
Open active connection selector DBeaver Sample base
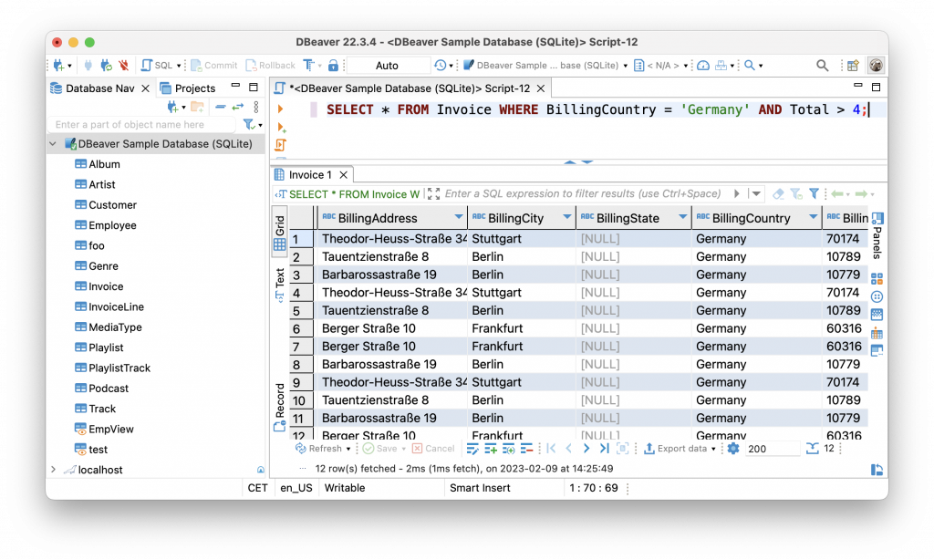[x=545, y=65]
